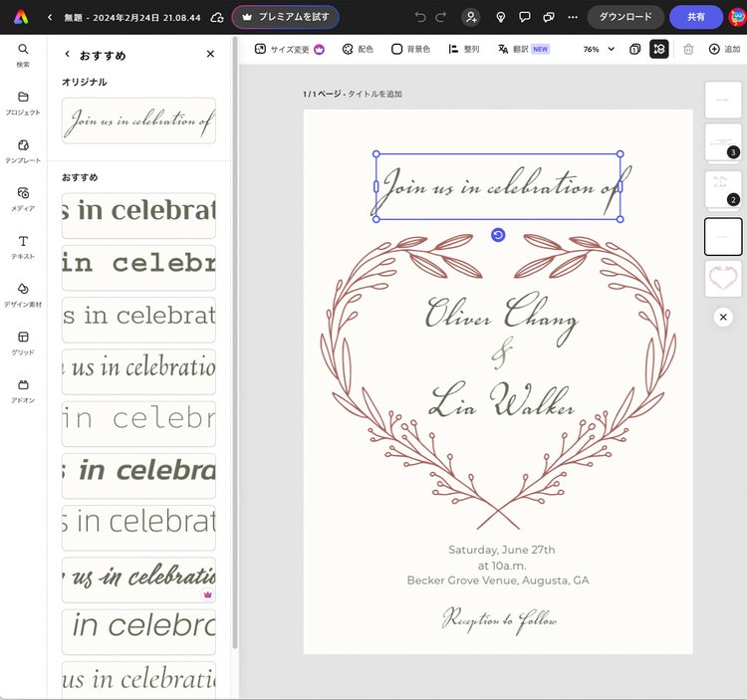Viewport: 747px width, 700px height.
Task: Open the 整列 (Align) toolbar menu
Action: point(463,49)
